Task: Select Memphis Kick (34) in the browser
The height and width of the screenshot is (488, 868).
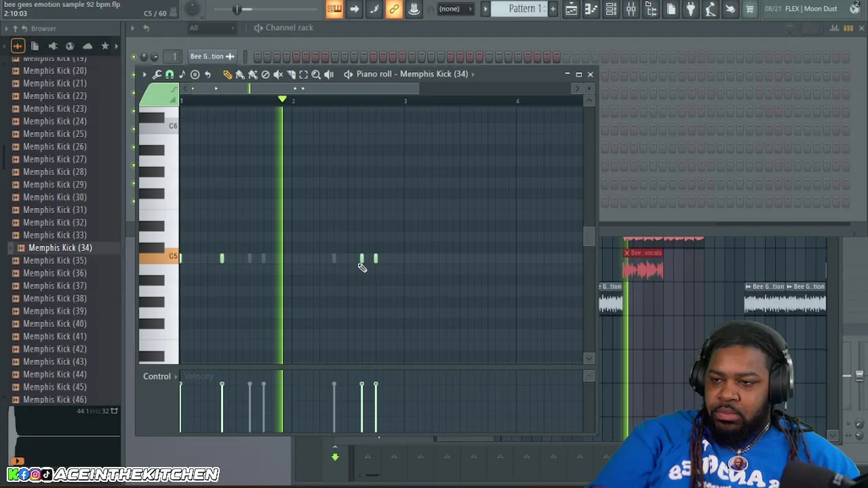Action: [x=60, y=248]
